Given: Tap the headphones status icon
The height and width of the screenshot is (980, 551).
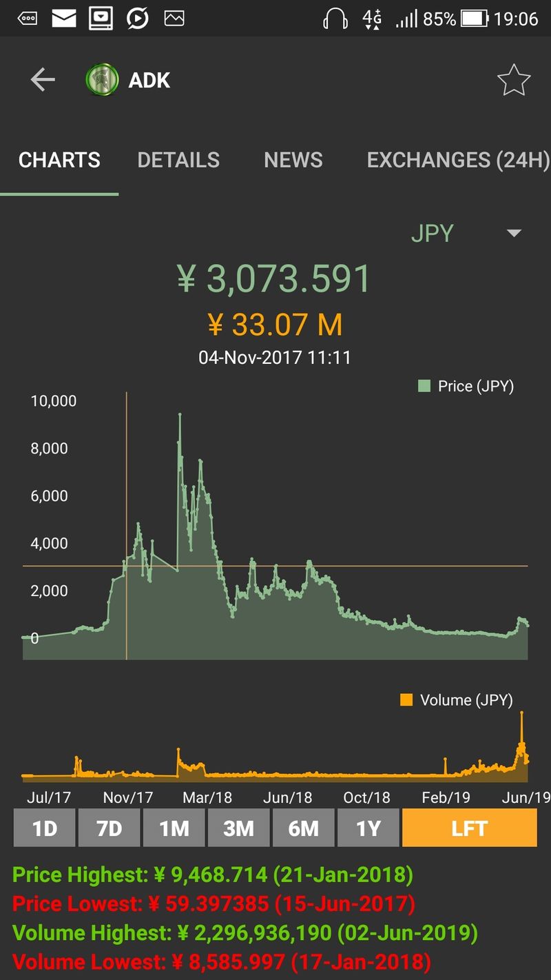Looking at the screenshot, I should (335, 19).
